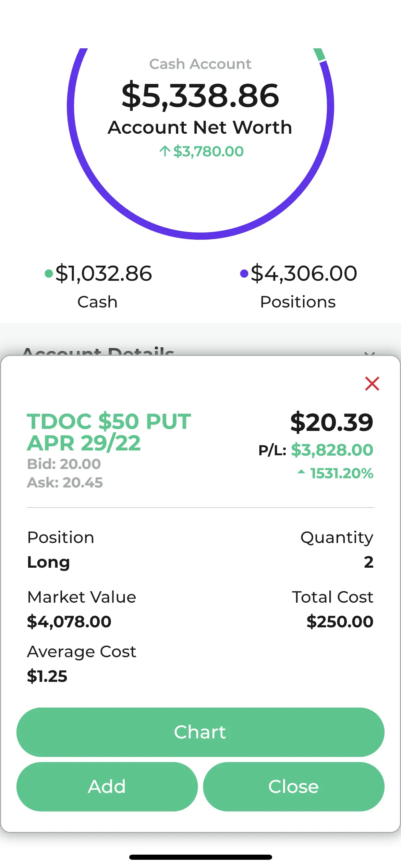Tap the Market Value $4,078.00 field
Screen dimensions: 401x868
(x=82, y=609)
